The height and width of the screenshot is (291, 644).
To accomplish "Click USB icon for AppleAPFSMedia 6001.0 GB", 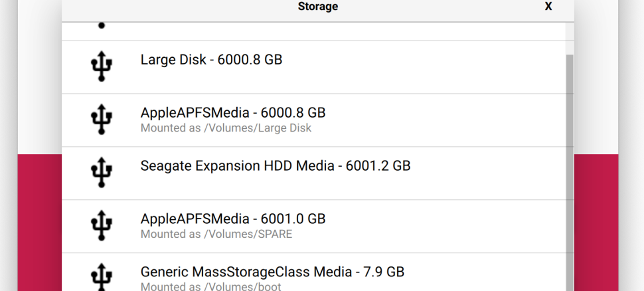I will pos(102,225).
